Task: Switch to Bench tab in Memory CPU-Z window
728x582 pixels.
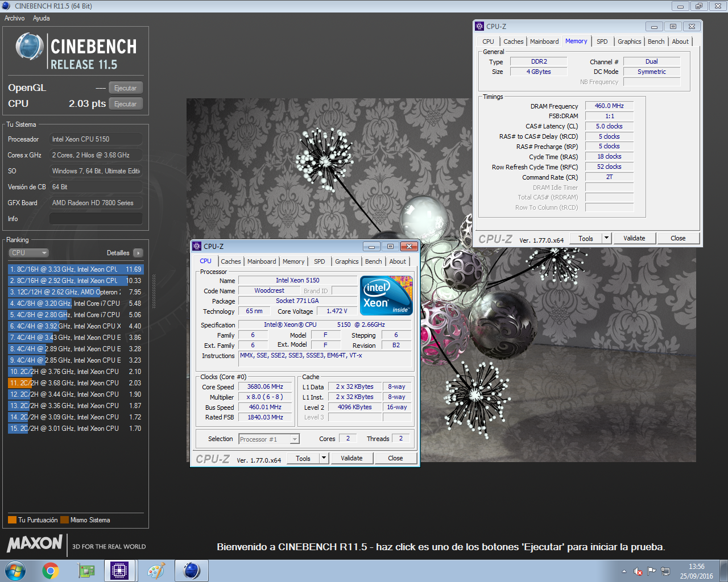Action: click(656, 41)
